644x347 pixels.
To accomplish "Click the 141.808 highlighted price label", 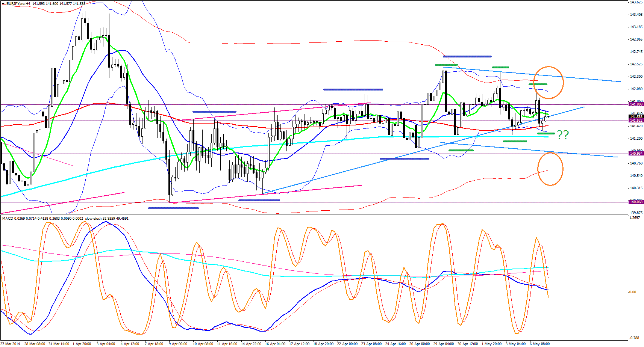I will (636, 104).
